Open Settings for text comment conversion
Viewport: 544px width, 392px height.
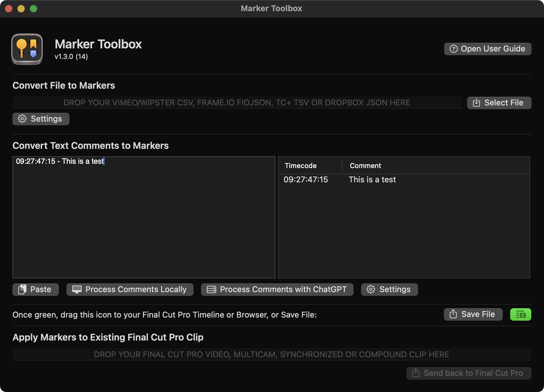[x=389, y=290]
